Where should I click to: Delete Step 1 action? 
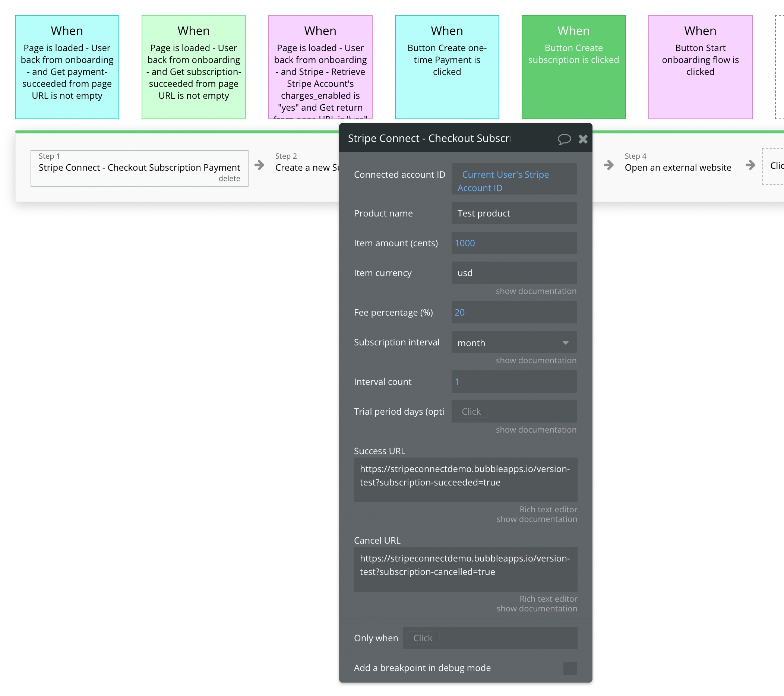[x=229, y=179]
